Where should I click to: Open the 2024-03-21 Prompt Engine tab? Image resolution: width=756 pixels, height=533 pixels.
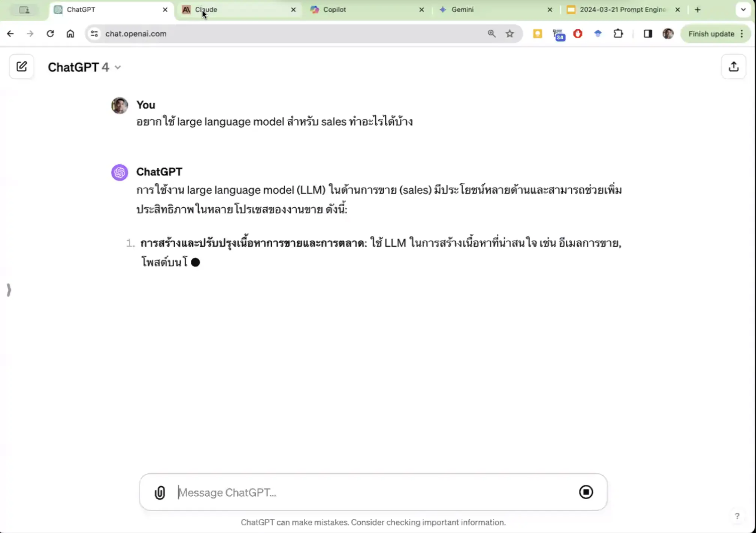coord(623,9)
